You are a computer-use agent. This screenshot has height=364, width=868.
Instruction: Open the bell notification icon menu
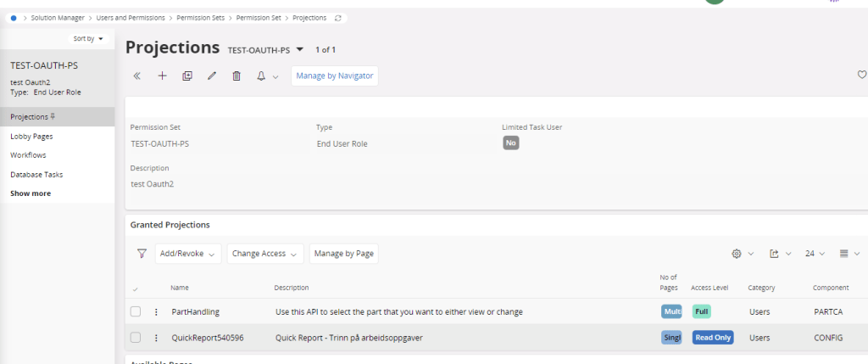point(266,76)
